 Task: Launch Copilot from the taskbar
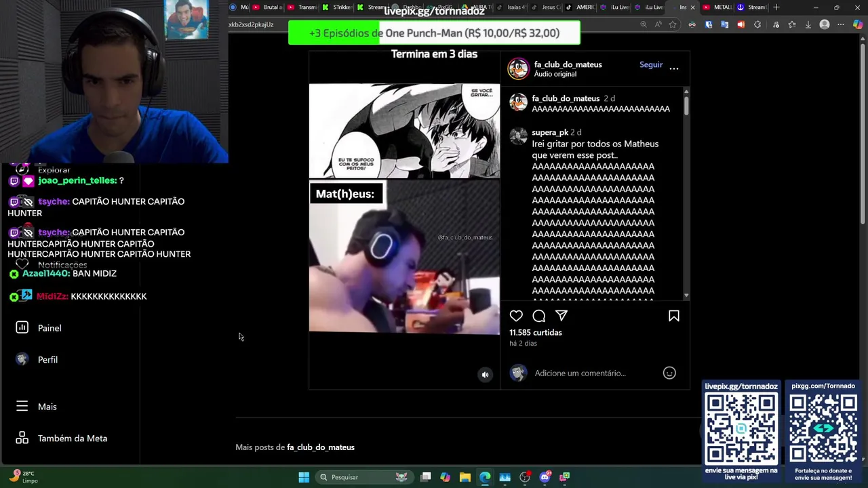coord(445,477)
